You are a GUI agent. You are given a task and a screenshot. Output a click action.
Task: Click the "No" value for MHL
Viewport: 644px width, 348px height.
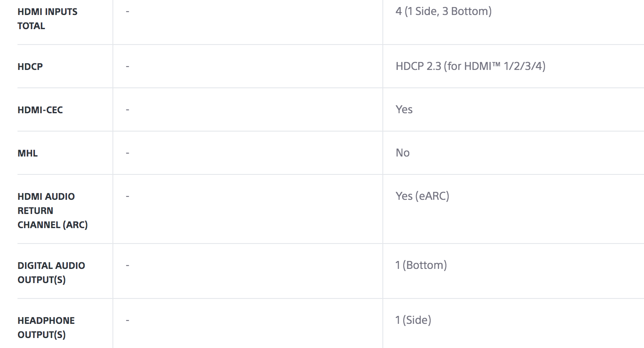coord(402,153)
